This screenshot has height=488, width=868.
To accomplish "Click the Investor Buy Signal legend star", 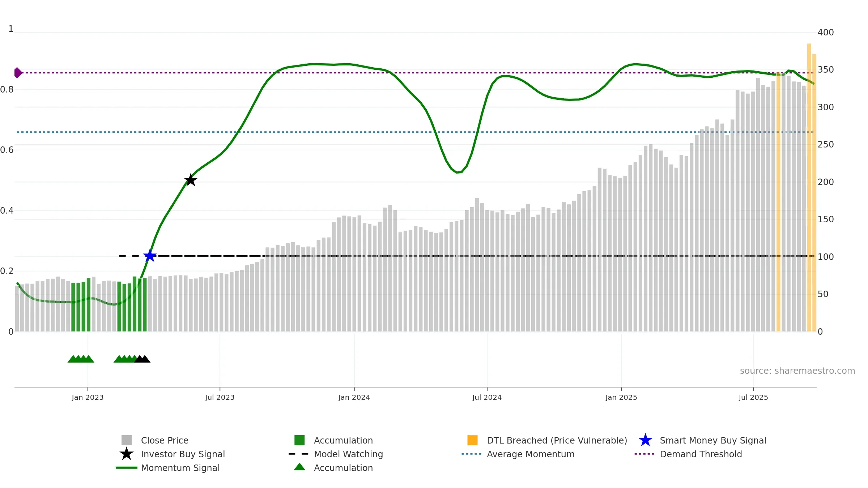I will coord(127,454).
